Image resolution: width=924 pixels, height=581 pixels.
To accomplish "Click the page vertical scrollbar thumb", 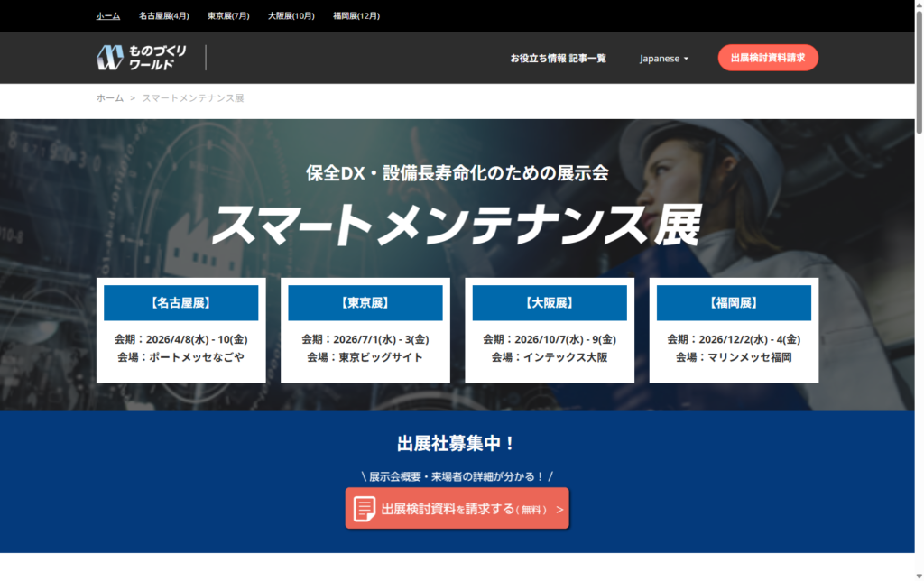I will tap(918, 72).
